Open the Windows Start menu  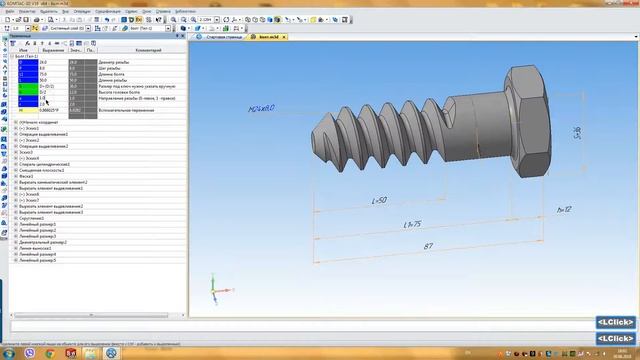(x=9, y=353)
